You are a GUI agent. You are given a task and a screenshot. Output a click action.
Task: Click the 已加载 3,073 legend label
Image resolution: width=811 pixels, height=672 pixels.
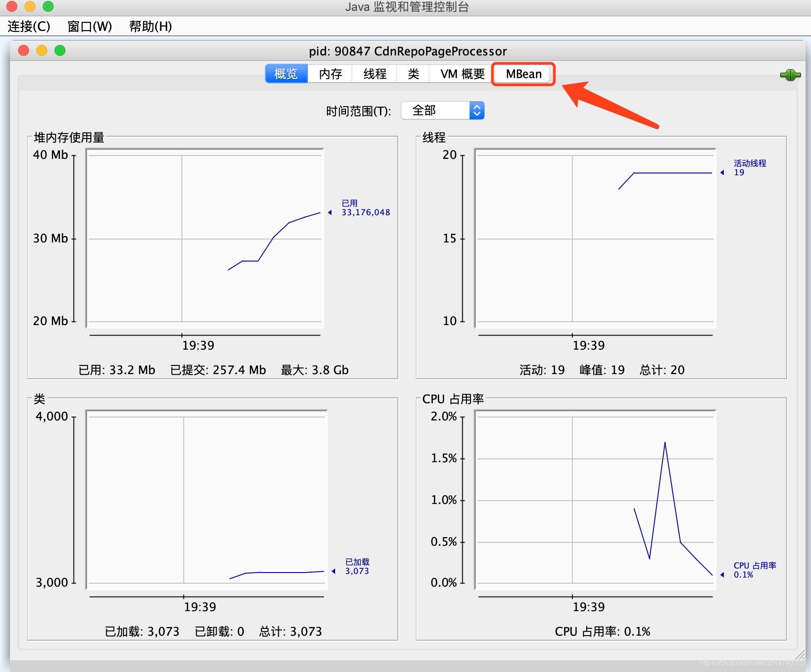(357, 567)
